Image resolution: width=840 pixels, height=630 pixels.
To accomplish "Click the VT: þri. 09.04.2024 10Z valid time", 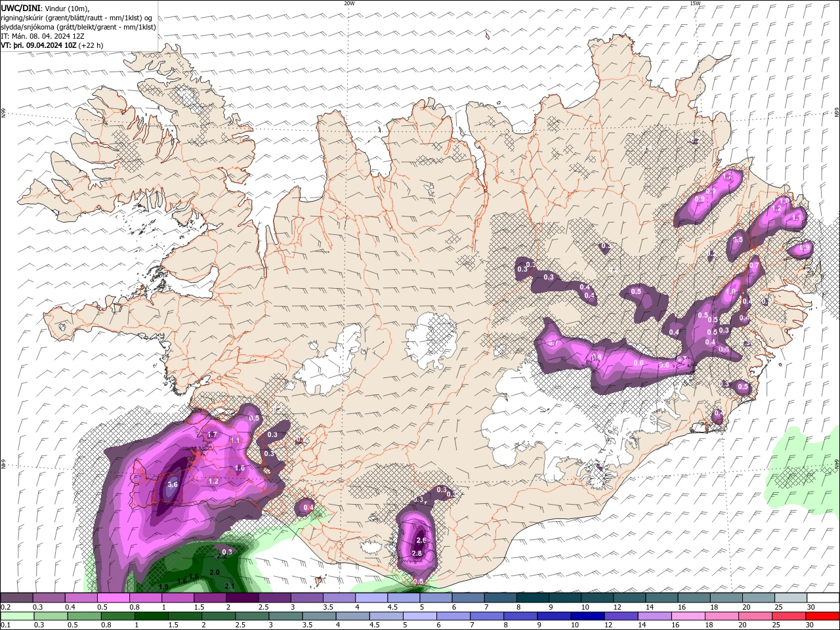I will 39,45.
